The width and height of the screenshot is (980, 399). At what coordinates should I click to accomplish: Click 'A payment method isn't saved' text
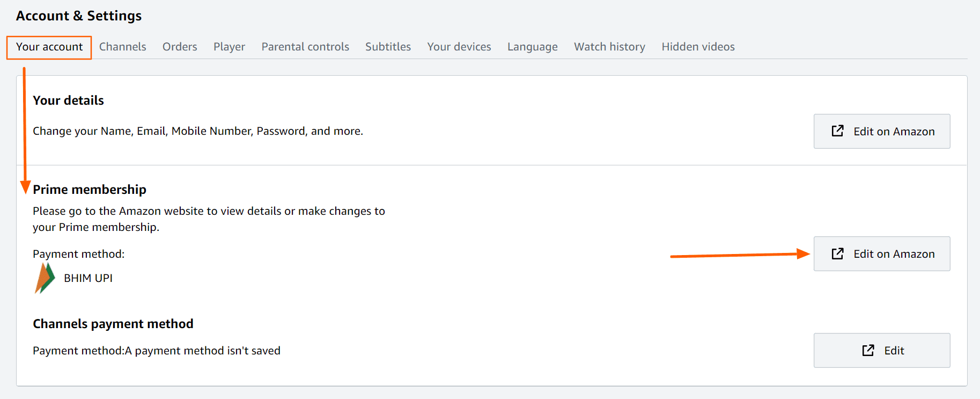(203, 351)
